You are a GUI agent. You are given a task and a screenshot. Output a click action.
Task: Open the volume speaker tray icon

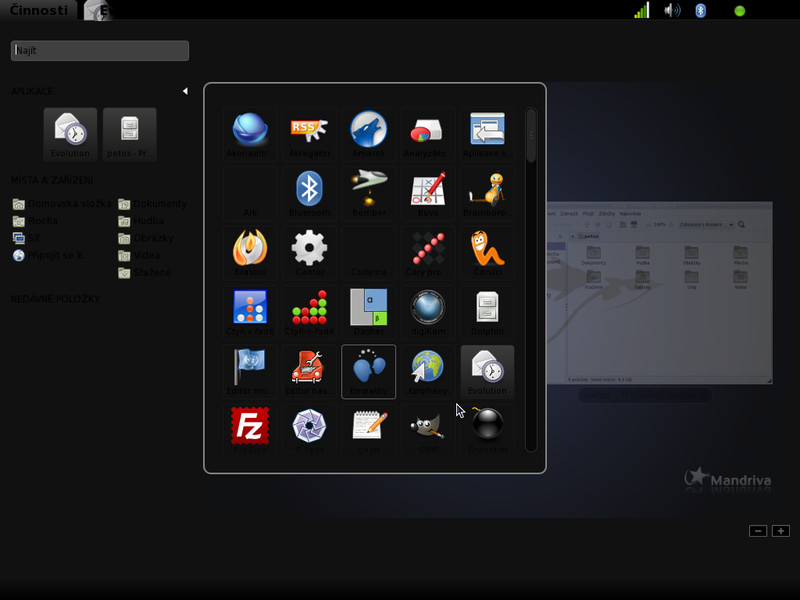click(x=672, y=10)
